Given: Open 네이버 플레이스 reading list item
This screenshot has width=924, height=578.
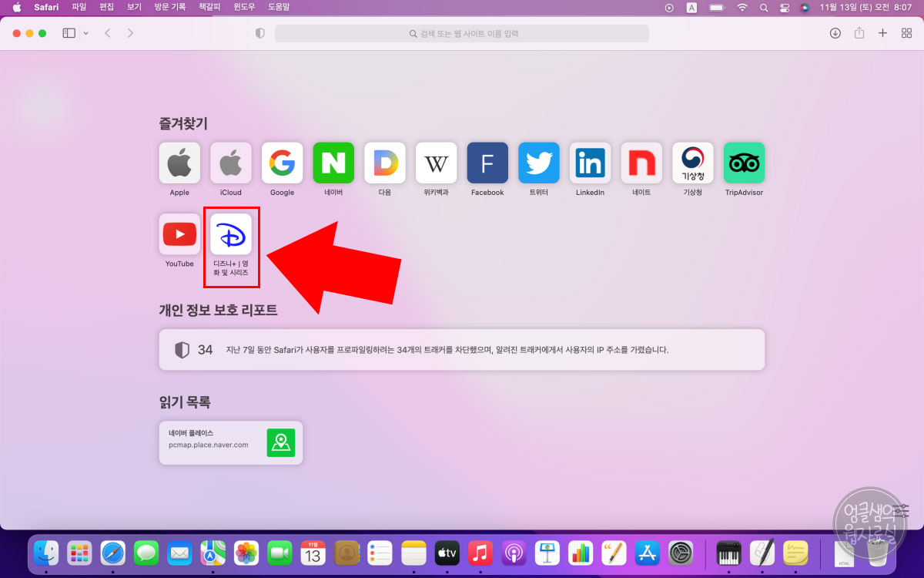Looking at the screenshot, I should click(x=231, y=442).
